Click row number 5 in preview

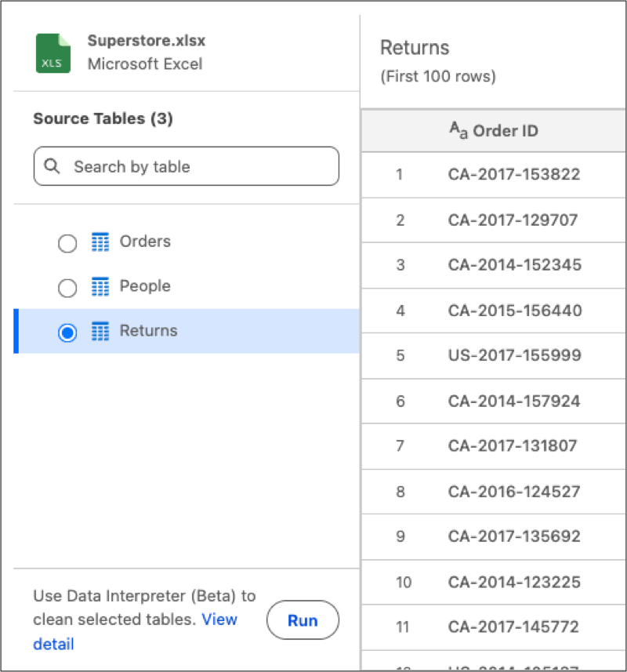pos(400,355)
